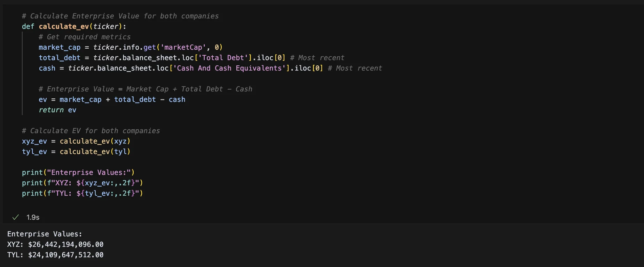Click the return keyword in the function
Image resolution: width=644 pixels, height=267 pixels.
click(x=51, y=110)
